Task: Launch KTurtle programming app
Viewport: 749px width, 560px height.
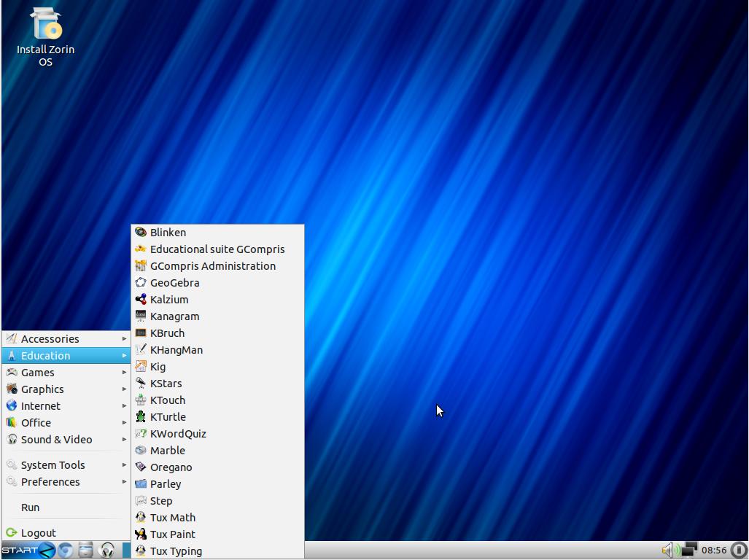Action: tap(168, 417)
